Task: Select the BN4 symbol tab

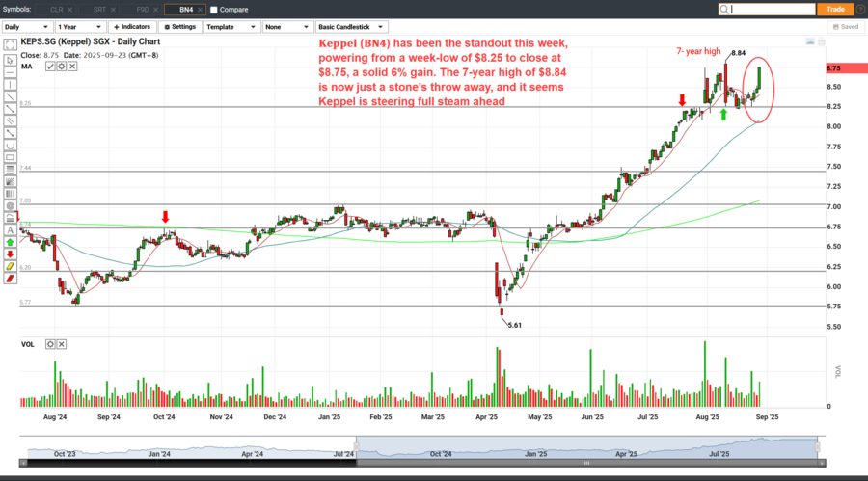Action: click(x=186, y=10)
